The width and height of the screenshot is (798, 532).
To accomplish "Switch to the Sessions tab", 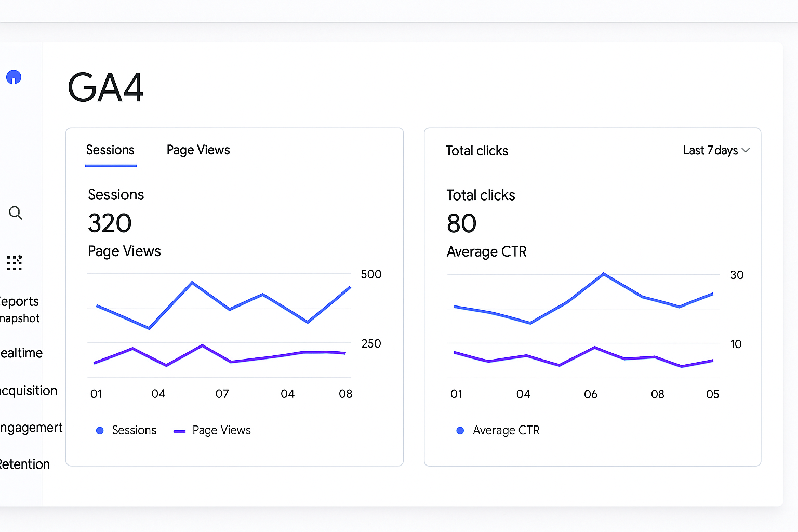I will pyautogui.click(x=110, y=150).
